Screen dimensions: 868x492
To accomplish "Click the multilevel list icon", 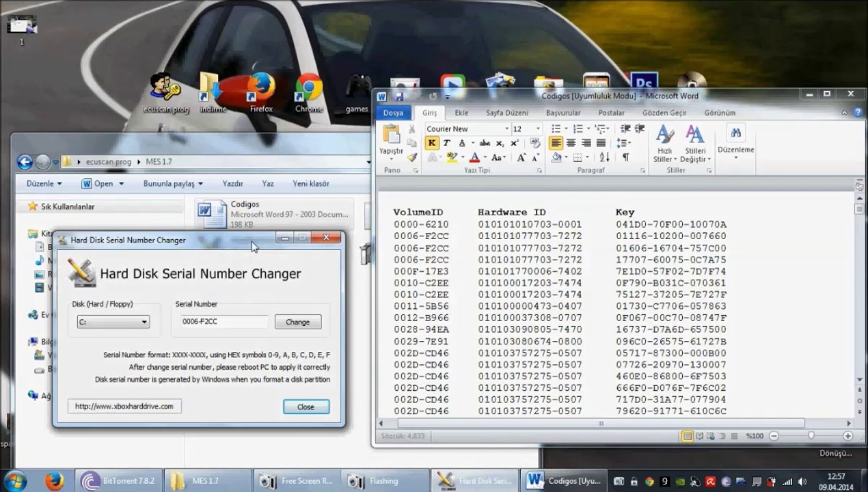I will point(600,128).
